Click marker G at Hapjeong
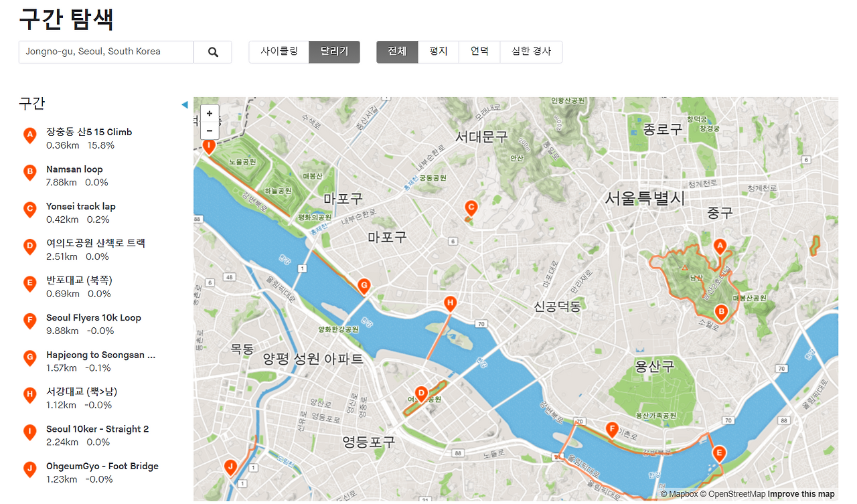The image size is (857, 504). [x=364, y=286]
